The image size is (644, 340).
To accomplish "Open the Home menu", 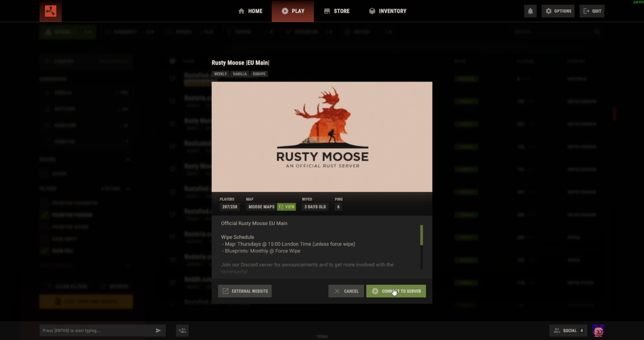I will (250, 11).
